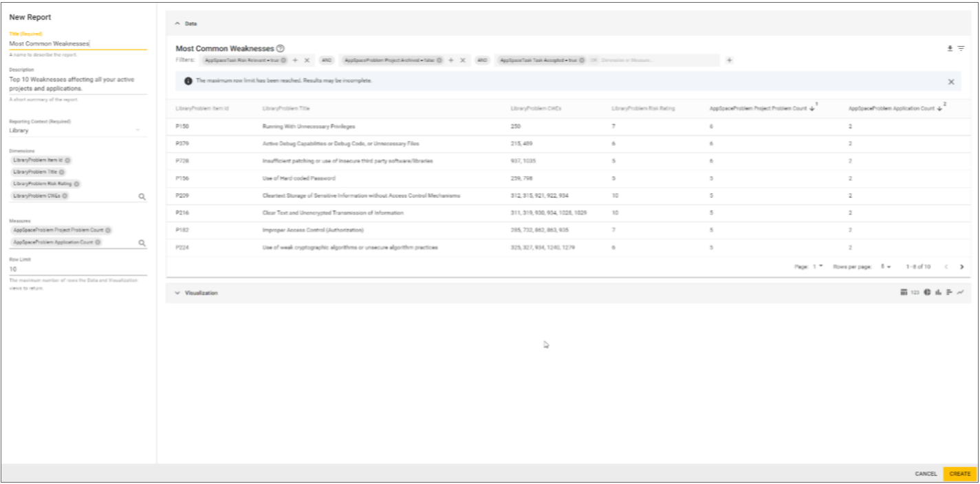
Task: Dismiss the maximum row limit notification
Action: (951, 81)
